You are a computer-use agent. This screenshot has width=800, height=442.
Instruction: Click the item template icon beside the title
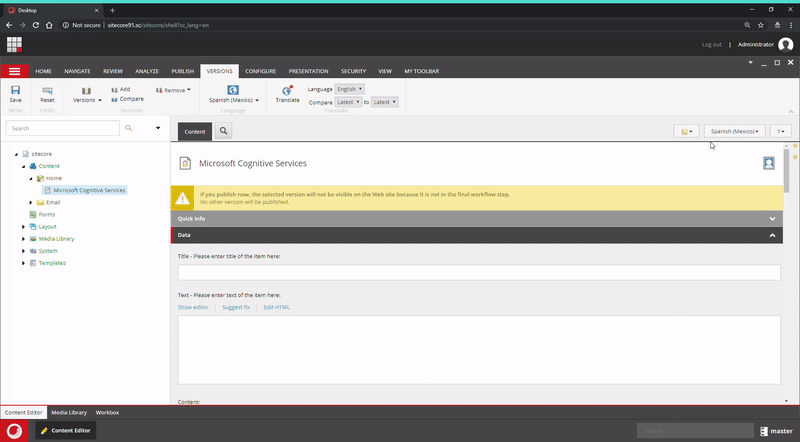coord(185,163)
